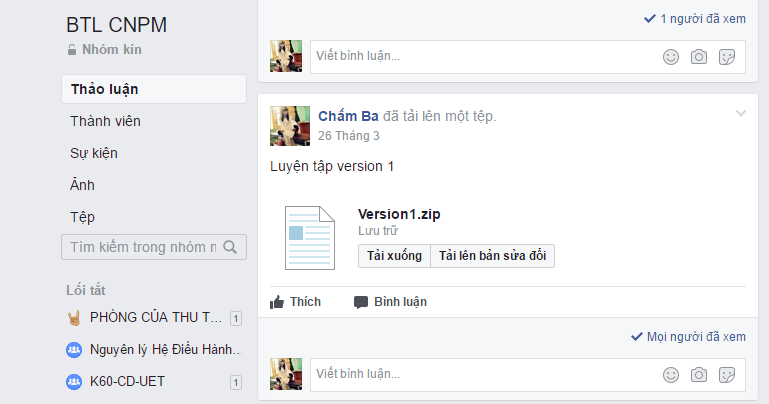Click the Tải xuống button

click(x=394, y=256)
